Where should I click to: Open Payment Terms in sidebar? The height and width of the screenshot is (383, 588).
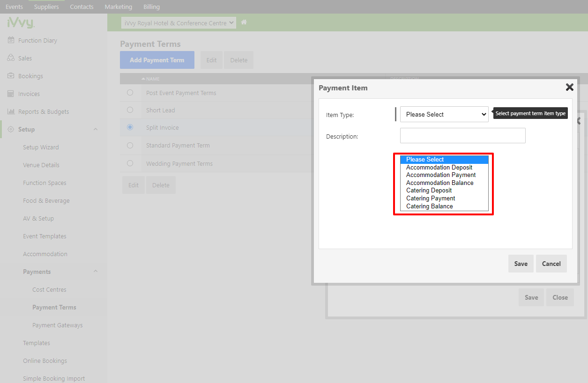pos(54,307)
